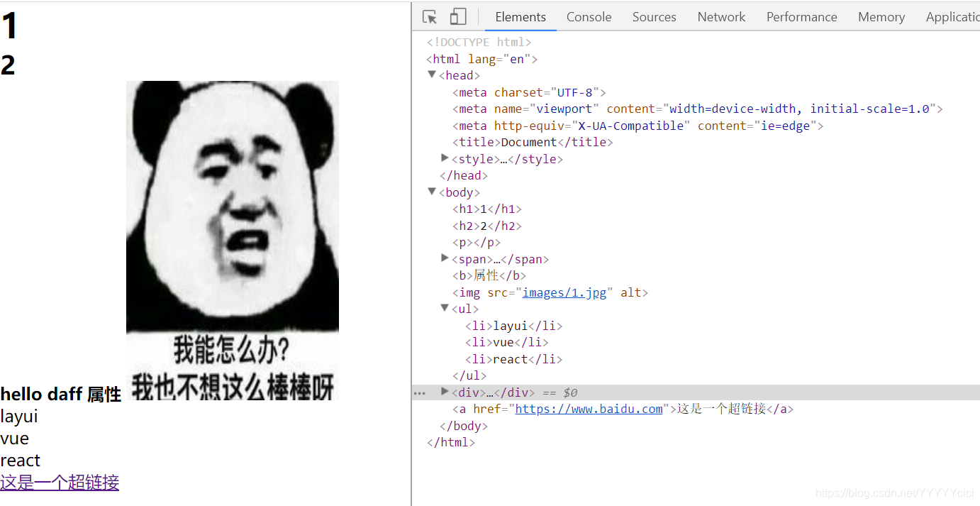The image size is (980, 506).
Task: Click the heading 1 on page
Action: [x=9, y=26]
